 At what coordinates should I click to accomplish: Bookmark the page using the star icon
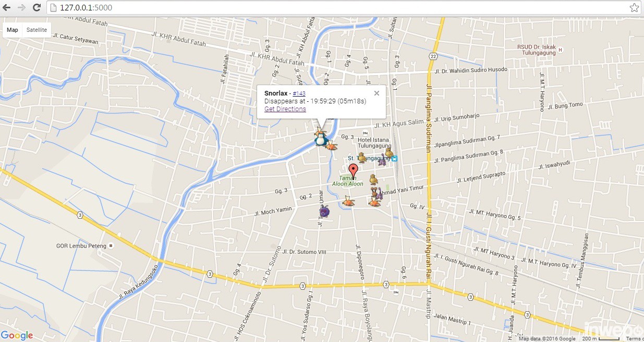pos(634,8)
